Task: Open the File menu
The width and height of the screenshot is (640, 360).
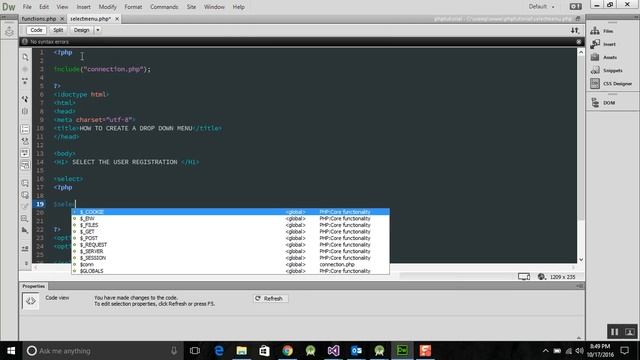Action: (27, 7)
